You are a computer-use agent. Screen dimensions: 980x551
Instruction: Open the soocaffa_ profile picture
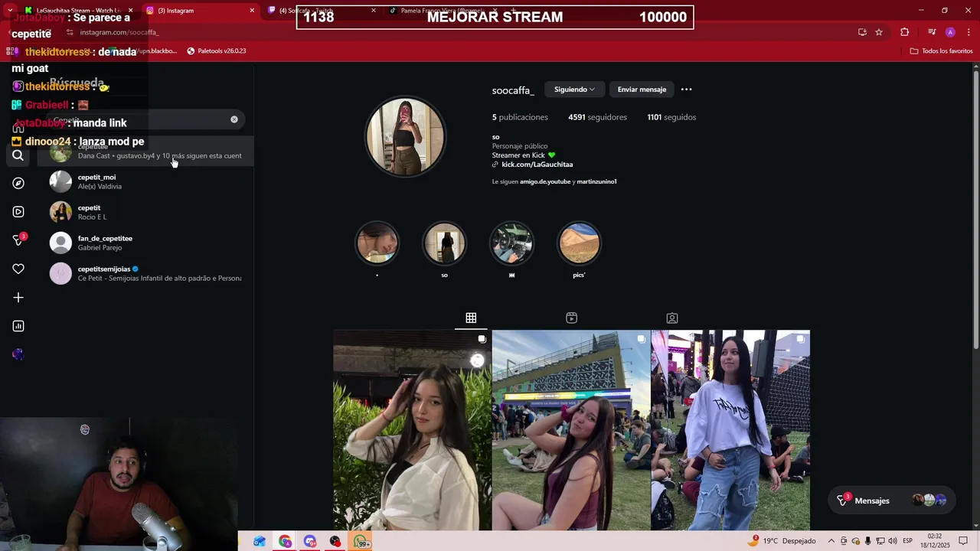pos(405,137)
